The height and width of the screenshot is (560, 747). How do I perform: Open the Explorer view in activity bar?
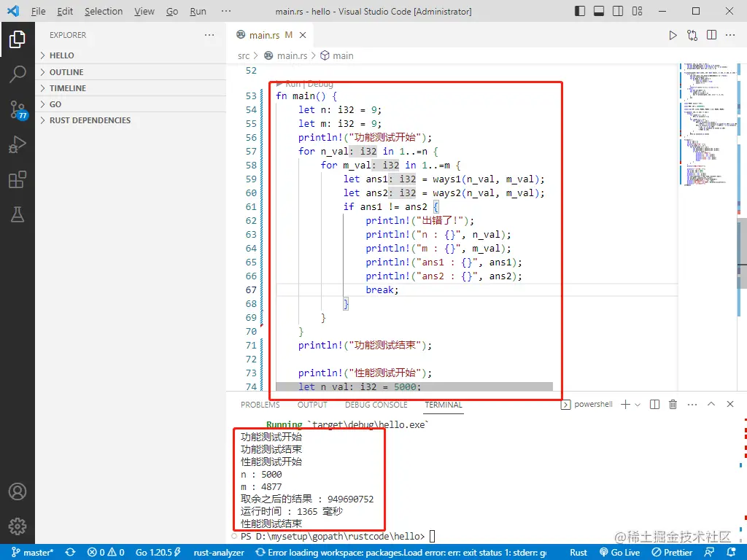(18, 39)
